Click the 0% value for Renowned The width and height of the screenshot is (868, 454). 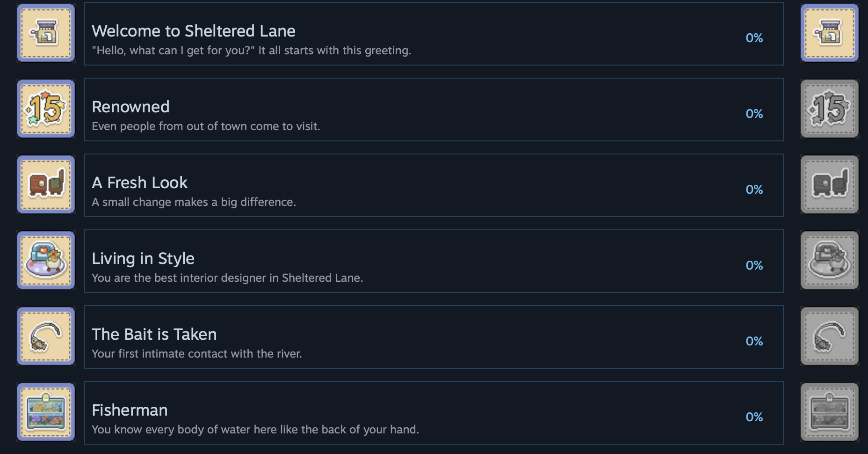point(754,114)
